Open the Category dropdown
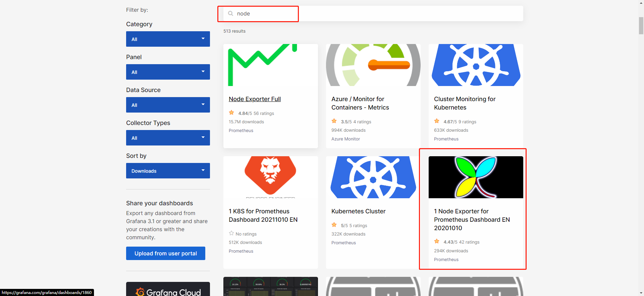 (168, 39)
